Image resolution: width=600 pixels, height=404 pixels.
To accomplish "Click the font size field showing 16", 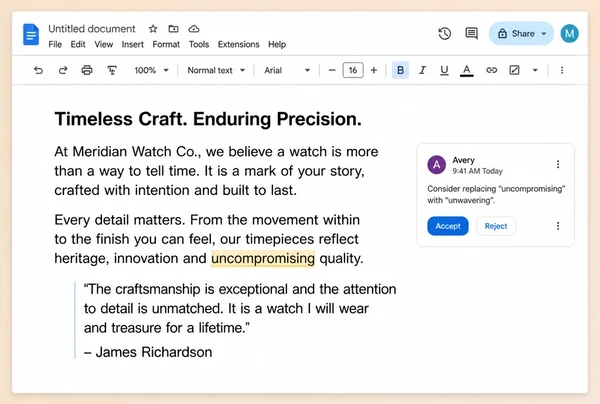I will (x=353, y=70).
